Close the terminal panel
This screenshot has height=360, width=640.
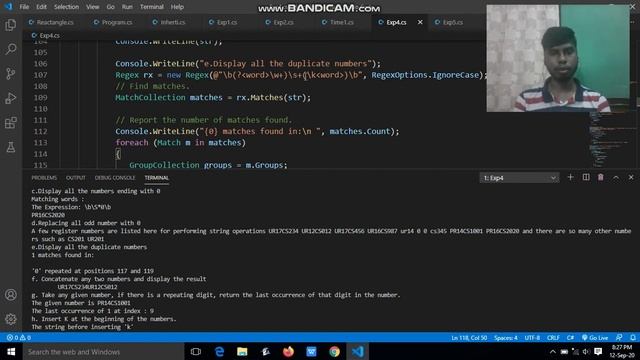pos(631,177)
